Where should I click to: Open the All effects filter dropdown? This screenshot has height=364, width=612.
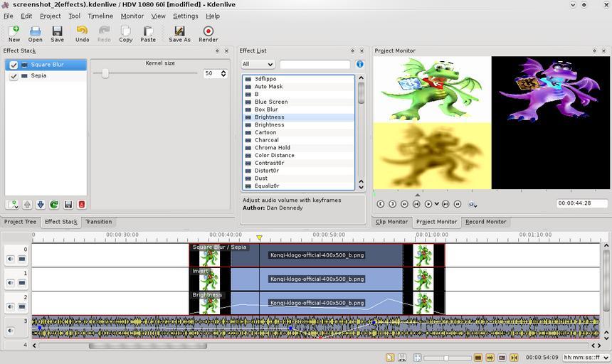coord(258,64)
